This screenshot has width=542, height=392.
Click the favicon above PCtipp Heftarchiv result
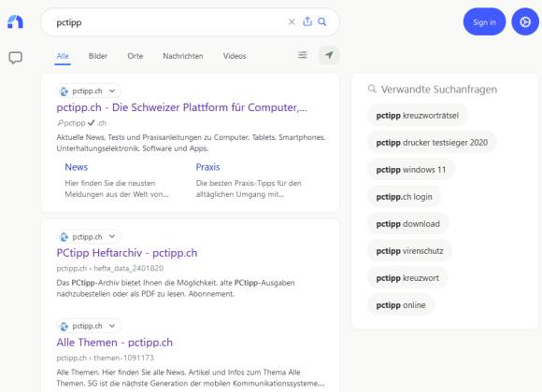(x=64, y=237)
